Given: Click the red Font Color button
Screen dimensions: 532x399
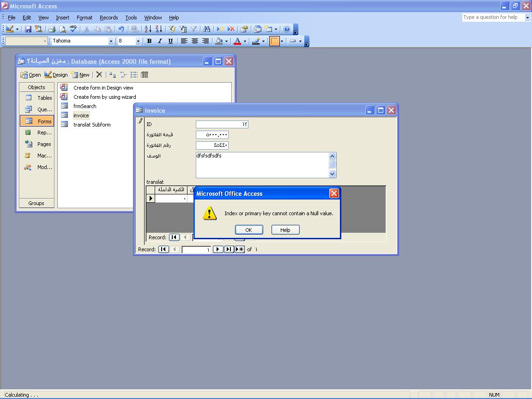Looking at the screenshot, I should point(237,41).
